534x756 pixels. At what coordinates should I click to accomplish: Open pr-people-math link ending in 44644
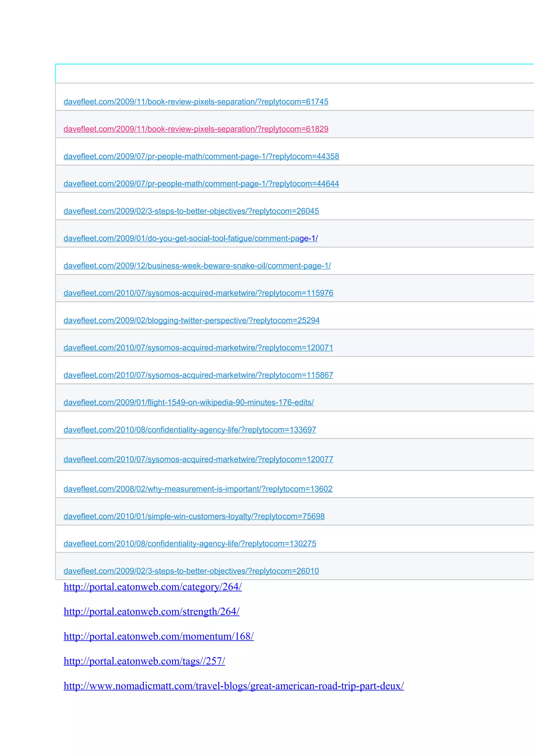201,184
